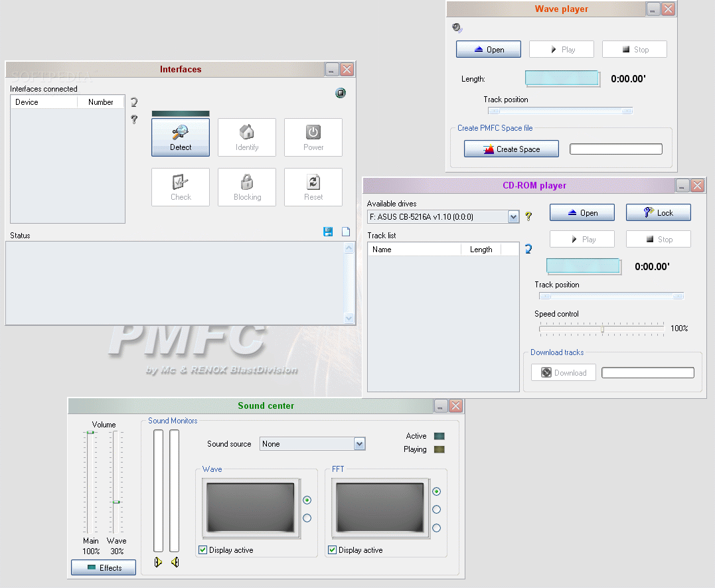
Task: Select the first Wave display radio option
Action: point(307,500)
